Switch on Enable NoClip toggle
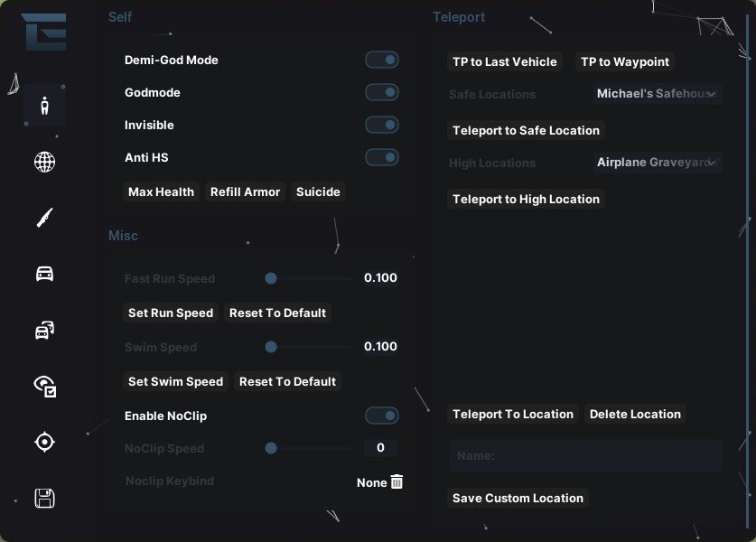The width and height of the screenshot is (756, 542). 382,416
